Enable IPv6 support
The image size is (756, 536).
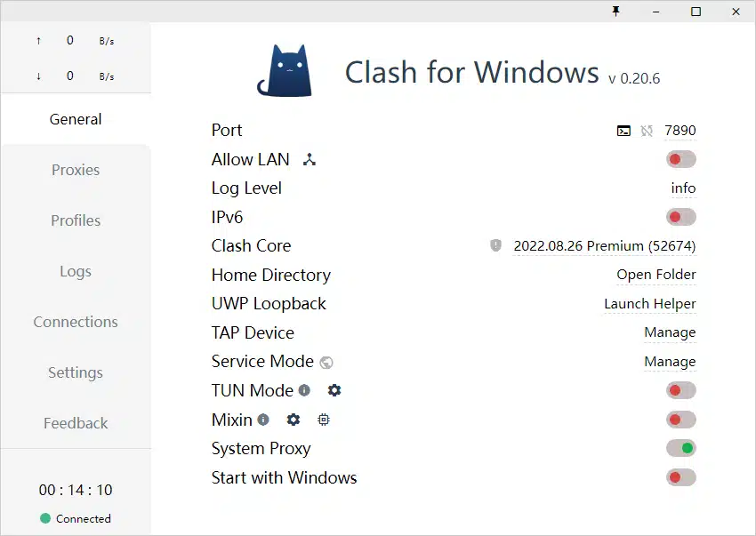click(680, 216)
